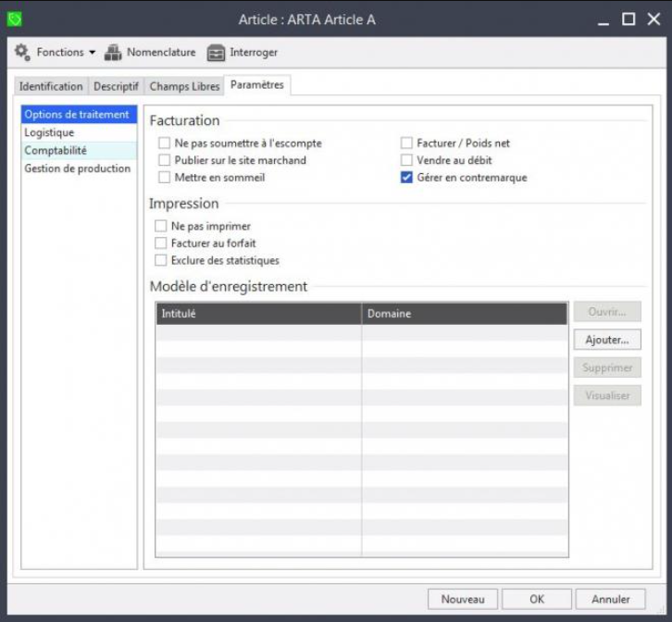Open the Nomenclature toolbar icon
672x622 pixels.
coord(113,53)
